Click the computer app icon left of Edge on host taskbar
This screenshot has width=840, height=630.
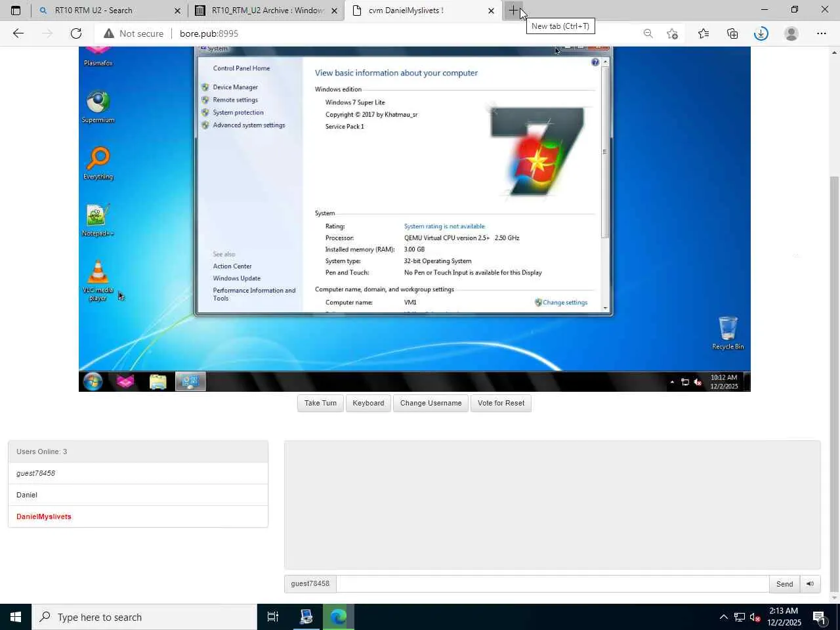coord(306,617)
